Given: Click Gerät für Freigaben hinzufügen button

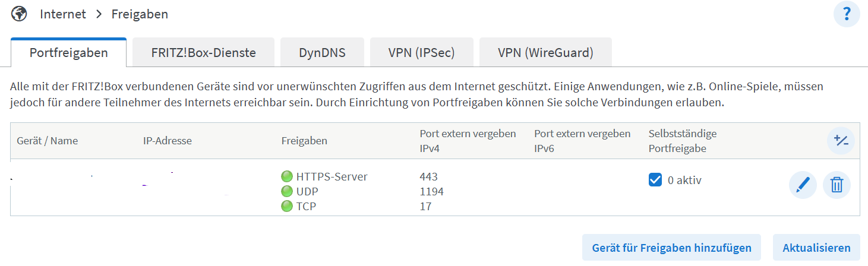Looking at the screenshot, I should 671,248.
